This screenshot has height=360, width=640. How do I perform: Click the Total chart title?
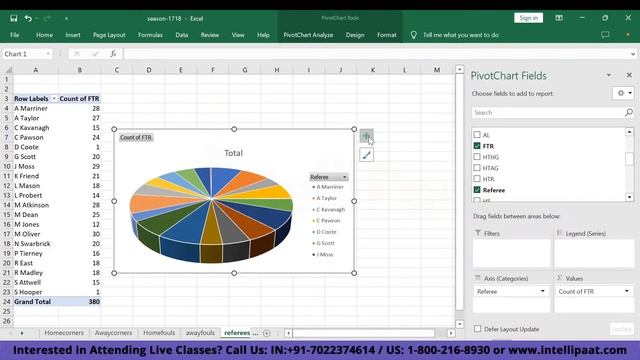233,153
